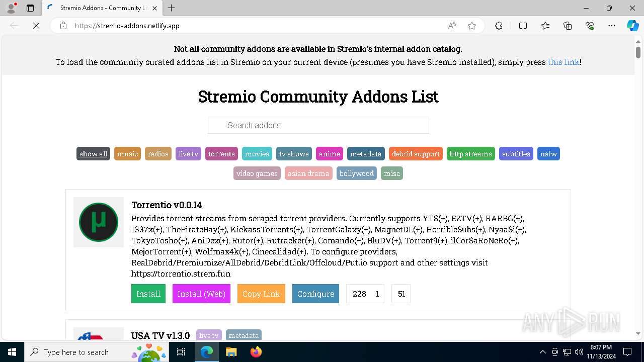Filter addons by subtitles tag

pyautogui.click(x=516, y=154)
